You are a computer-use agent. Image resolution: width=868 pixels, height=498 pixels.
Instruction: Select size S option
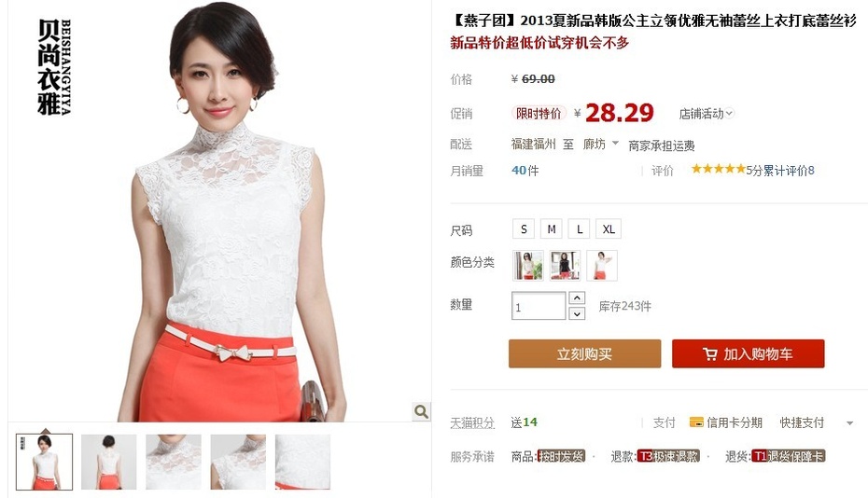pyautogui.click(x=524, y=229)
